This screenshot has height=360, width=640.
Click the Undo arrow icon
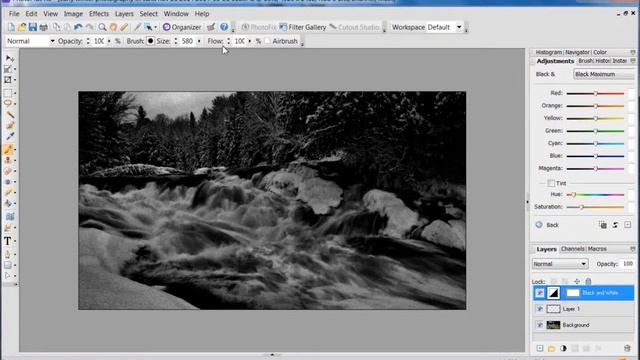78,27
